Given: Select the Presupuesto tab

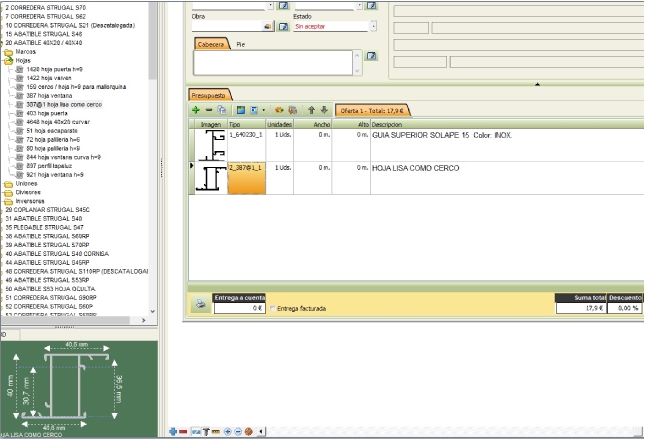Looking at the screenshot, I should click(209, 95).
